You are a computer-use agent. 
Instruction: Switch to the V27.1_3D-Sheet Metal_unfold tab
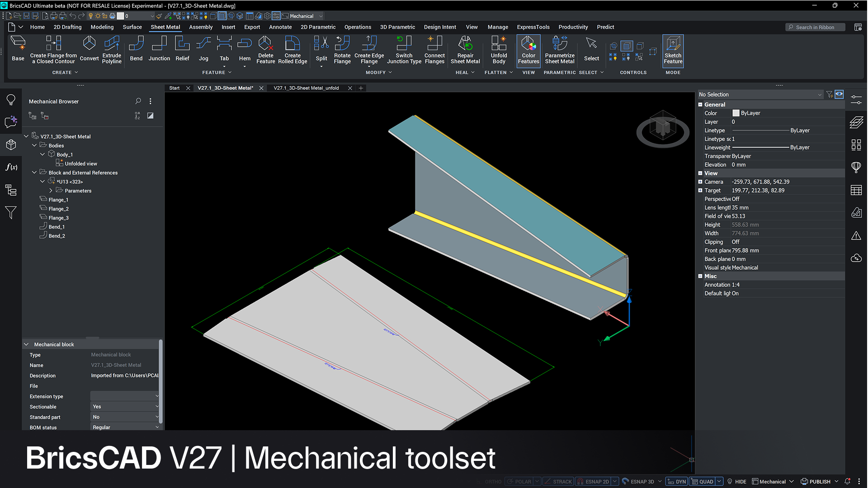click(x=306, y=88)
